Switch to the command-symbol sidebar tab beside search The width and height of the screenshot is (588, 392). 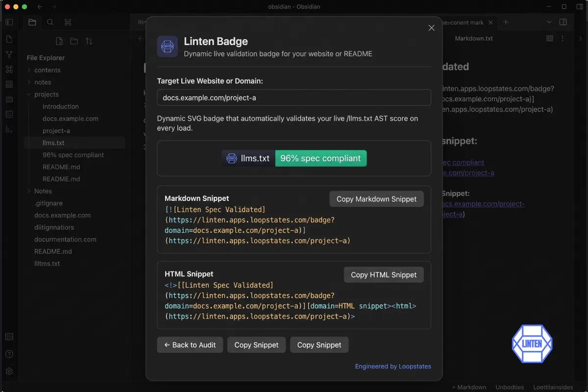(68, 22)
